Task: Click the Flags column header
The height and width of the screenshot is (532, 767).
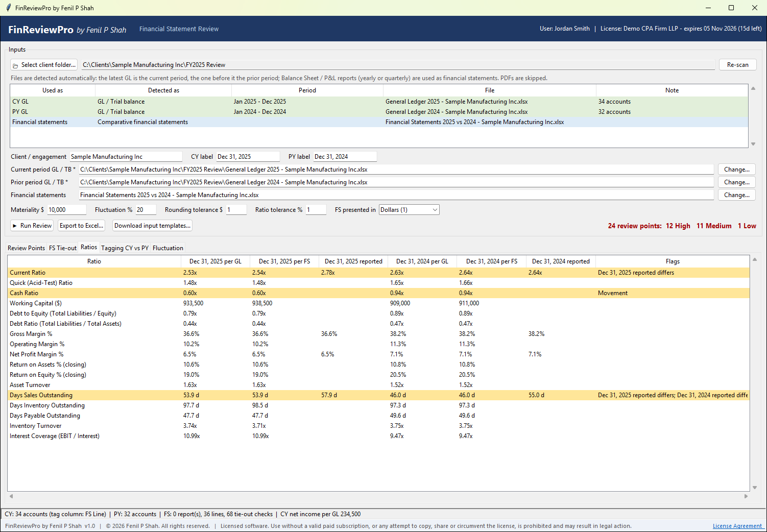Action: coord(673,261)
